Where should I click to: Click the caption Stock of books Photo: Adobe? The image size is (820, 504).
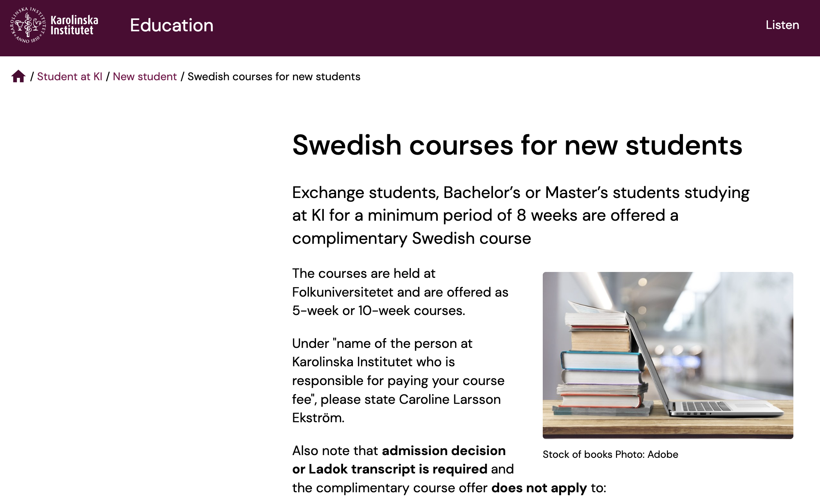(x=610, y=454)
